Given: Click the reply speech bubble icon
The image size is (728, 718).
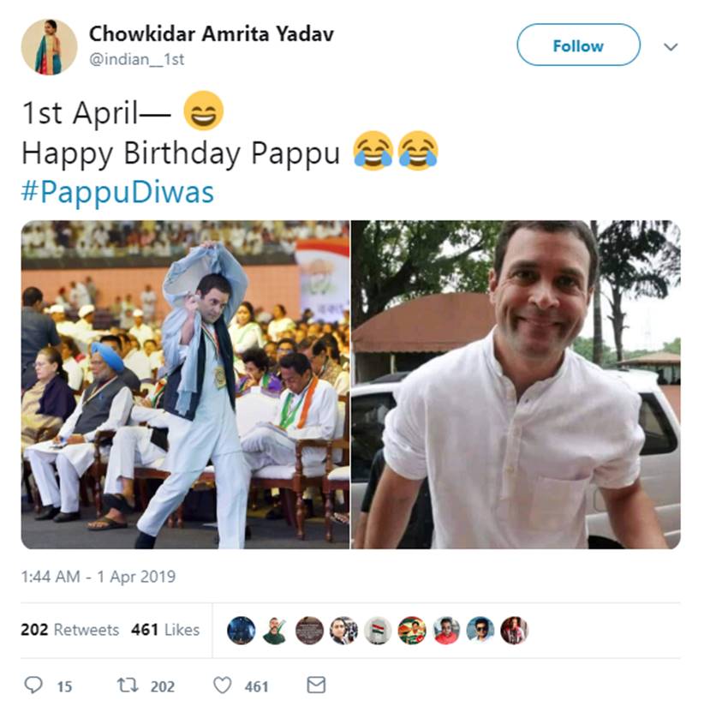Looking at the screenshot, I should click(33, 685).
